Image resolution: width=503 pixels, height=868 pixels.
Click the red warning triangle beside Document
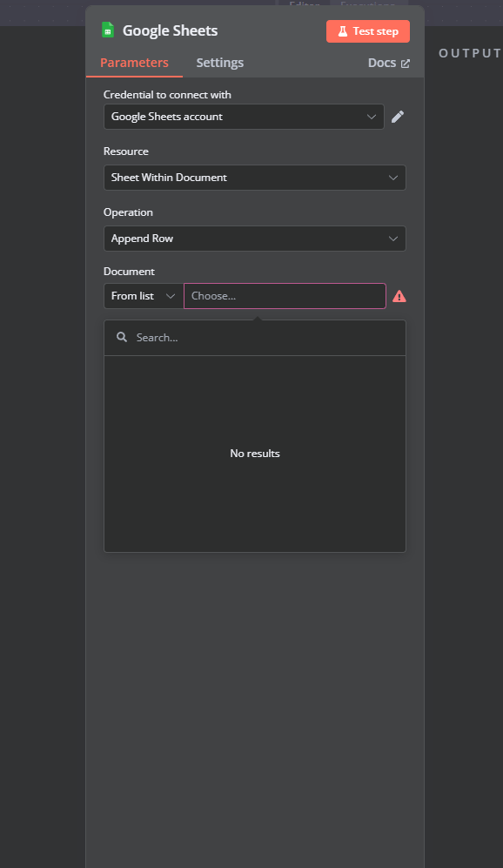click(x=399, y=297)
